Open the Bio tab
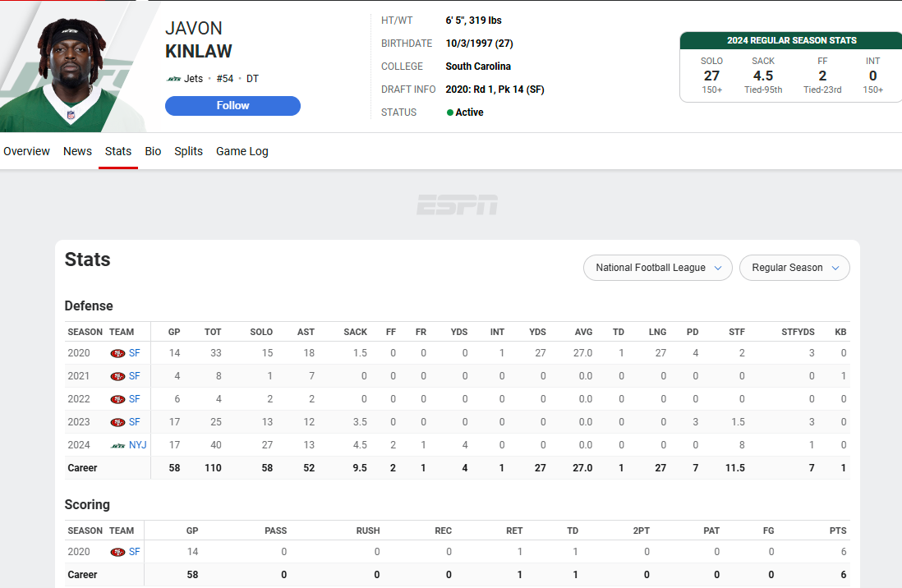This screenshot has height=588, width=902. (x=153, y=151)
